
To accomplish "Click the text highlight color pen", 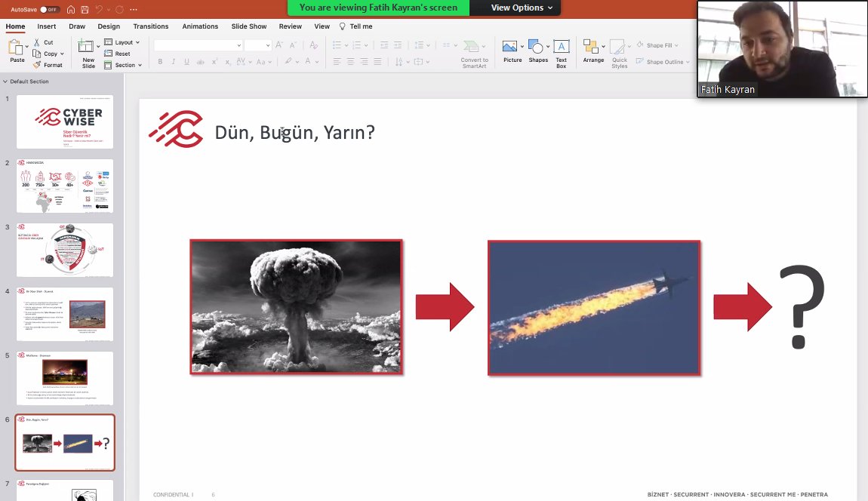I will click(x=288, y=61).
